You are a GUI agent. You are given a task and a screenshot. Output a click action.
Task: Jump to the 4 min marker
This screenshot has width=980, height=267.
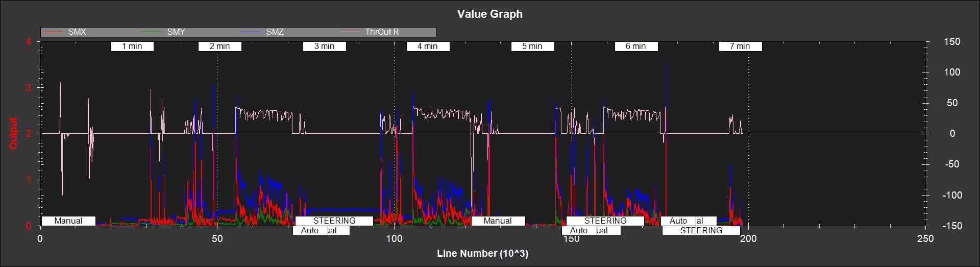[x=428, y=46]
